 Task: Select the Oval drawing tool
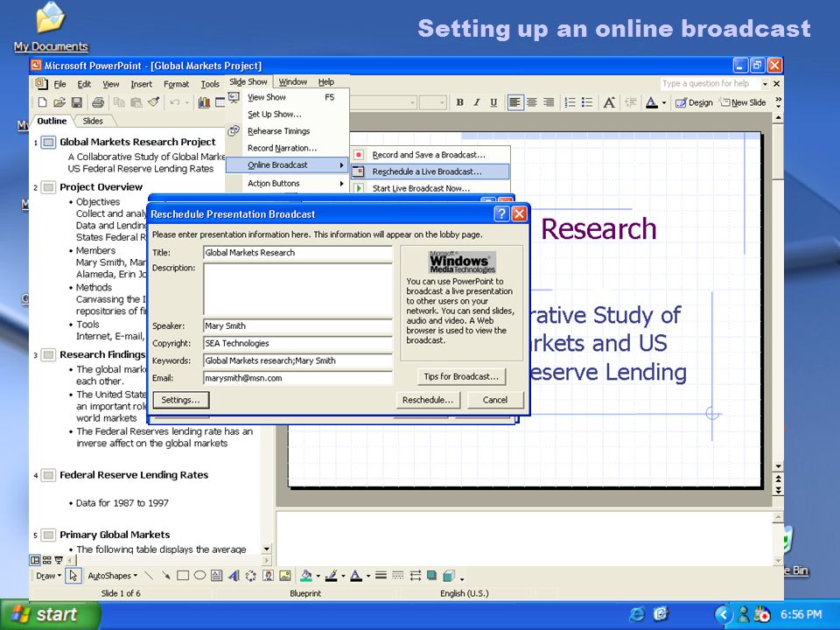(x=199, y=576)
